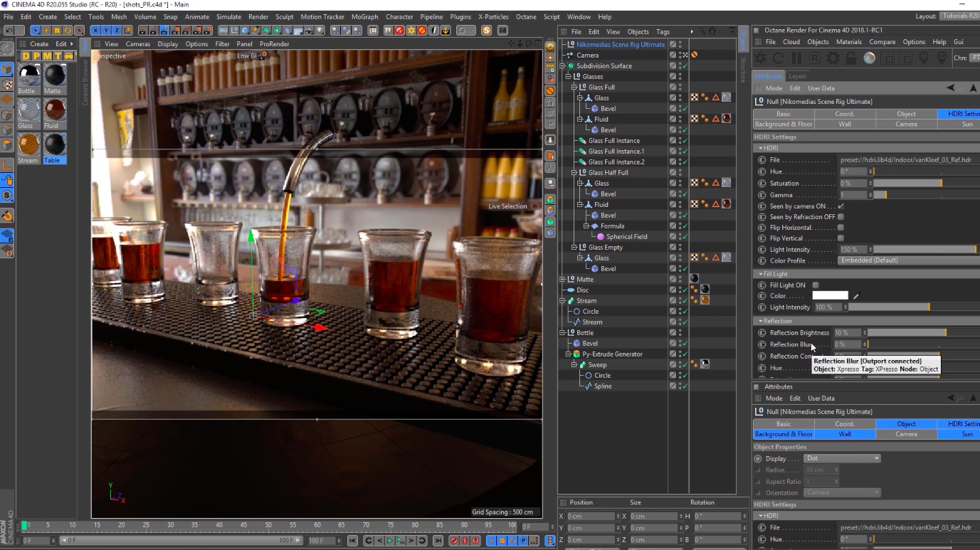Expand the Matte object in tree
The width and height of the screenshot is (980, 550).
(x=562, y=279)
